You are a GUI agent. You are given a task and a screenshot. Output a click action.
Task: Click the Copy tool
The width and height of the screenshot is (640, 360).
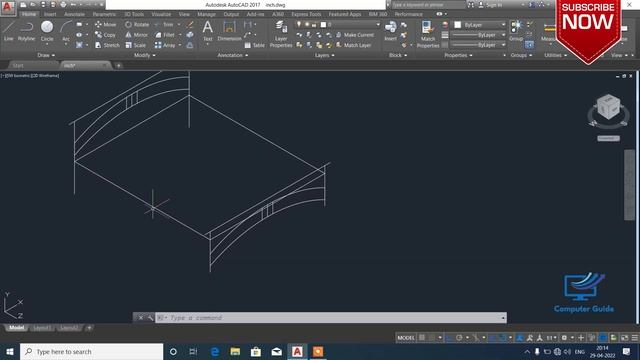pos(105,35)
